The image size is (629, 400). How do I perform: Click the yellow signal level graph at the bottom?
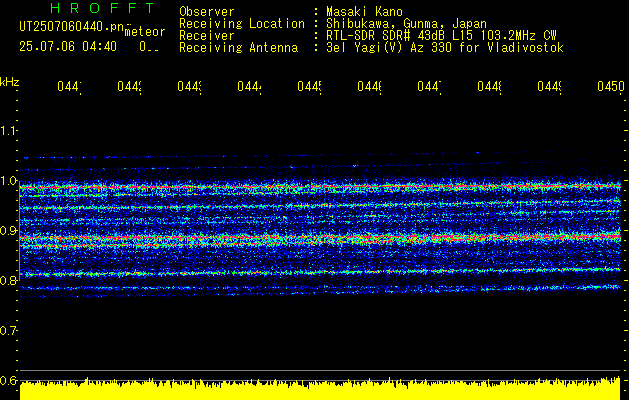click(320, 389)
